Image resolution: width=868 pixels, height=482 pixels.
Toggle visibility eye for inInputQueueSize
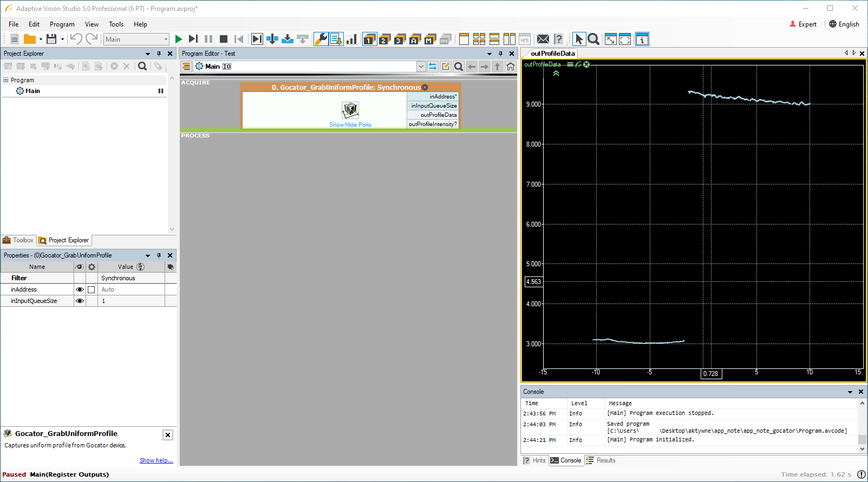(x=80, y=301)
